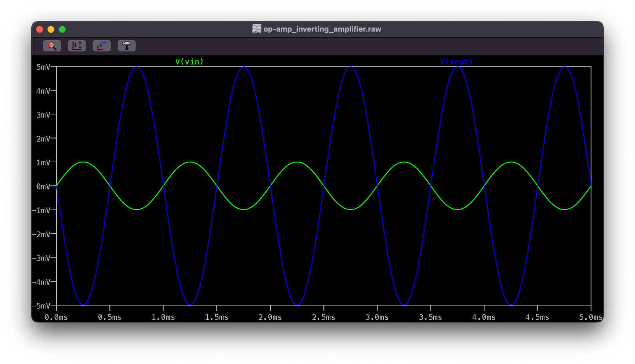Screen dimensions: 635x364
Task: Open the control panel hammer icon
Action: point(127,46)
